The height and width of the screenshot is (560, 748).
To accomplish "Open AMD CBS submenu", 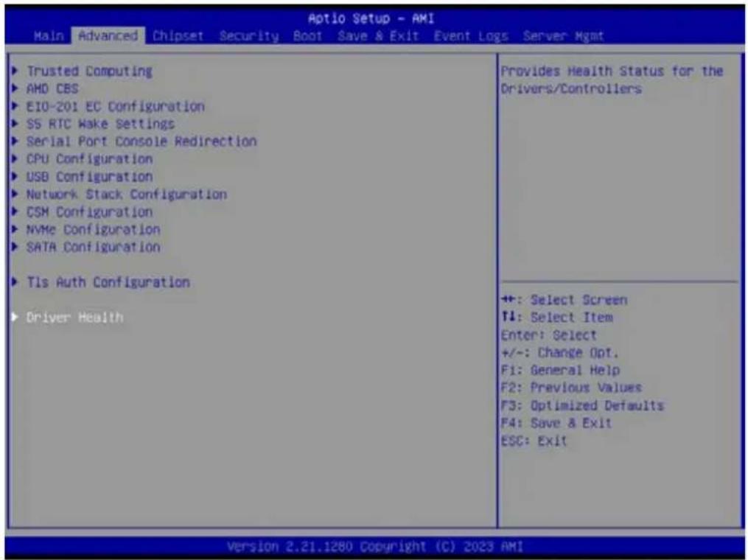I will click(52, 88).
